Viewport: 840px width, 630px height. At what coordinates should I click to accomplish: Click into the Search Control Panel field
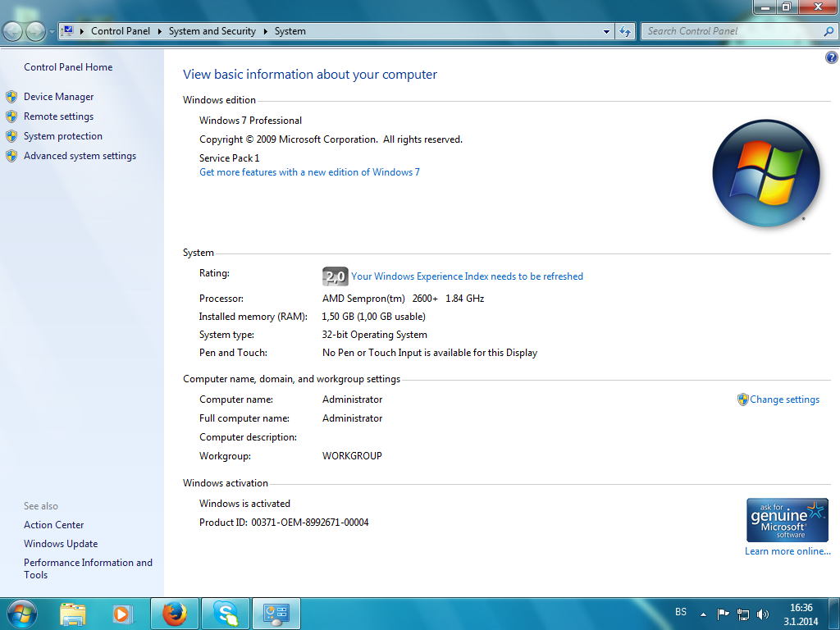tap(733, 31)
